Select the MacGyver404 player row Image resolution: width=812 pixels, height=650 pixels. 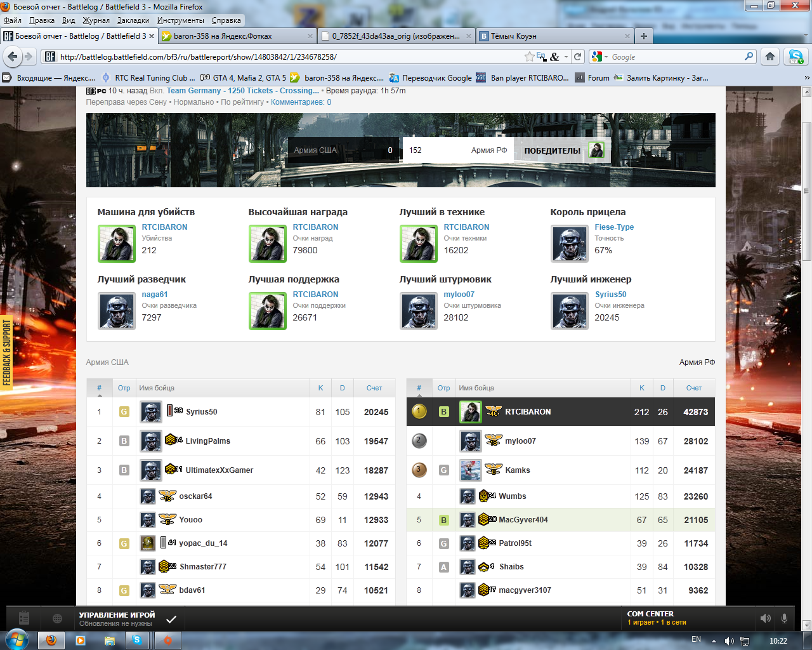point(561,520)
